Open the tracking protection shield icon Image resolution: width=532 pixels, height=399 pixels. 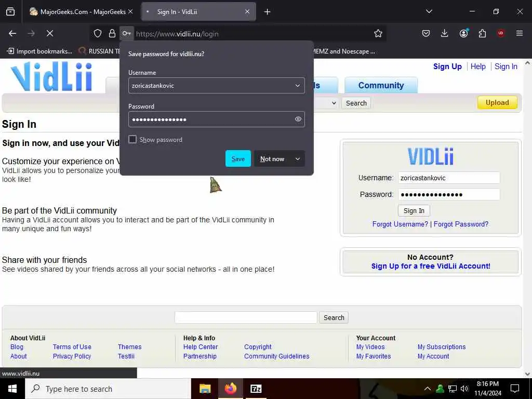click(x=98, y=33)
